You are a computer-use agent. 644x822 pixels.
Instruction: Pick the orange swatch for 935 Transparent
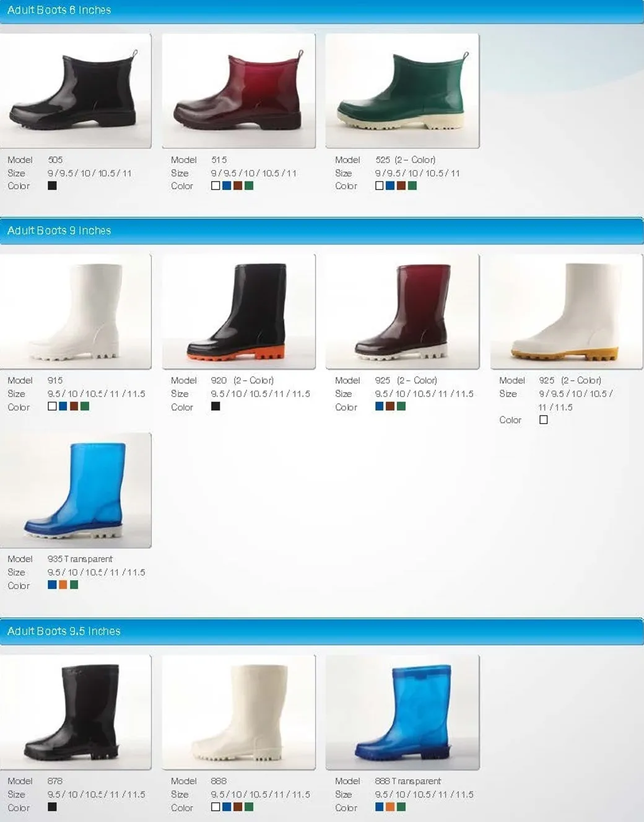point(63,584)
